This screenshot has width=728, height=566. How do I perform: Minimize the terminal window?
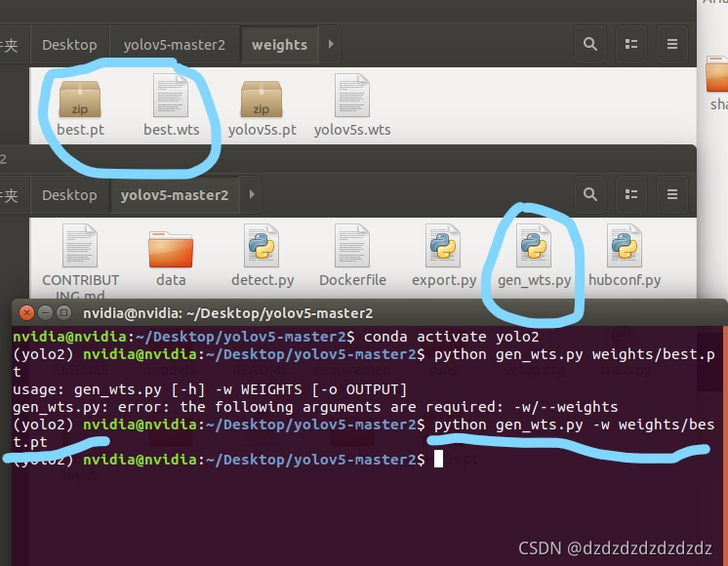pos(45,313)
